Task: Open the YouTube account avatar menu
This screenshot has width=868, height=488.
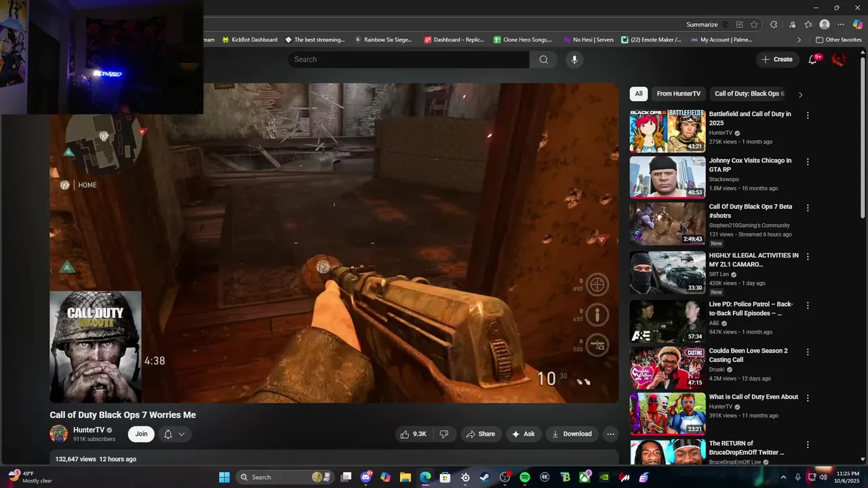Action: click(x=839, y=60)
